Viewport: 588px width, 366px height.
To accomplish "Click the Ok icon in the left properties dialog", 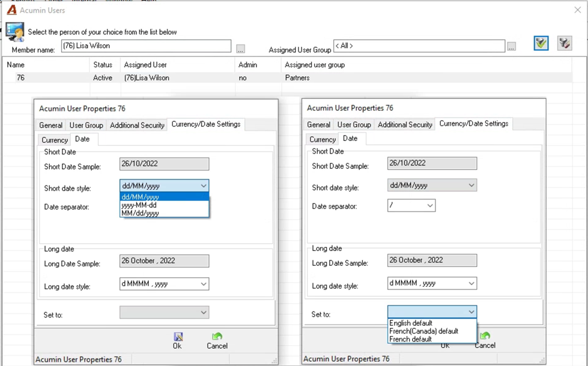I will (177, 341).
